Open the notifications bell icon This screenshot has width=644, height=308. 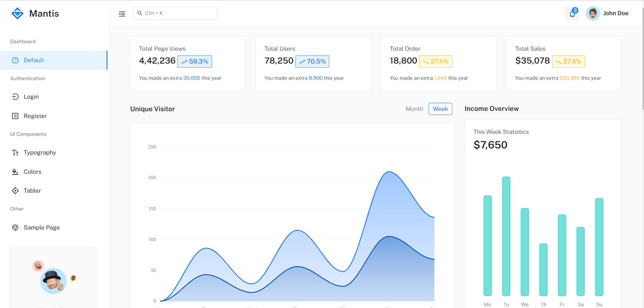(572, 14)
